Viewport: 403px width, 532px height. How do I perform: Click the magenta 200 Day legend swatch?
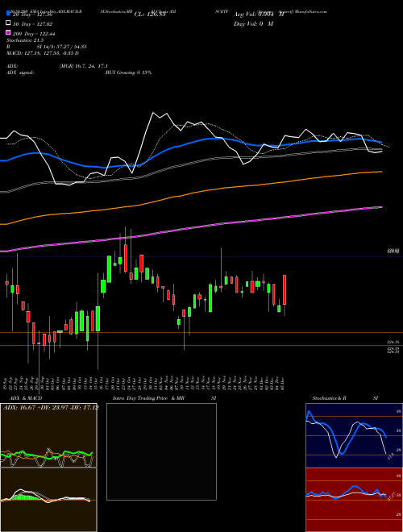[x=8, y=32]
